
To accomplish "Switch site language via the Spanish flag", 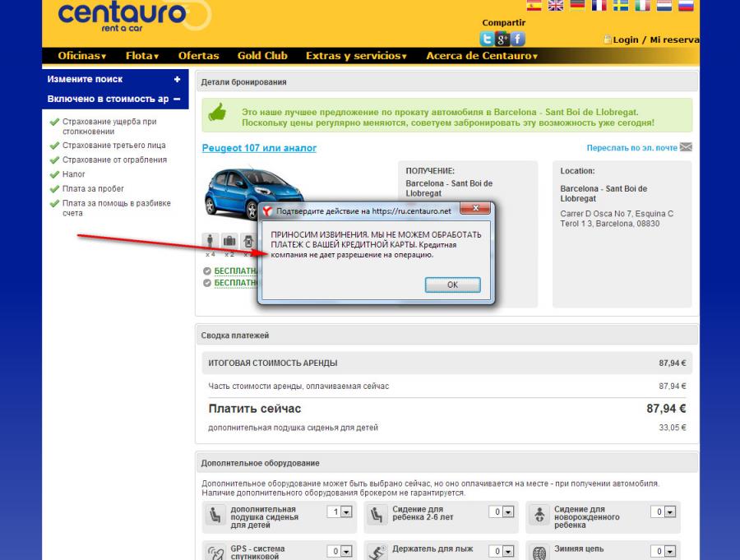I will click(x=534, y=5).
